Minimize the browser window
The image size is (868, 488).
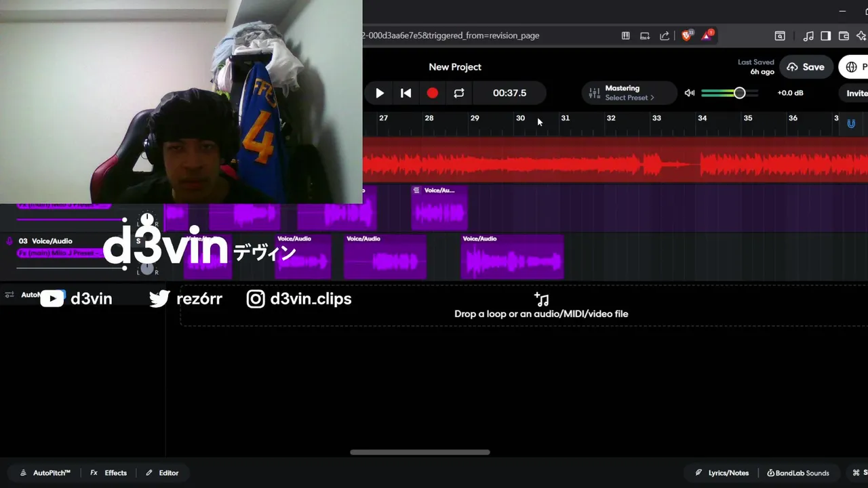[842, 11]
